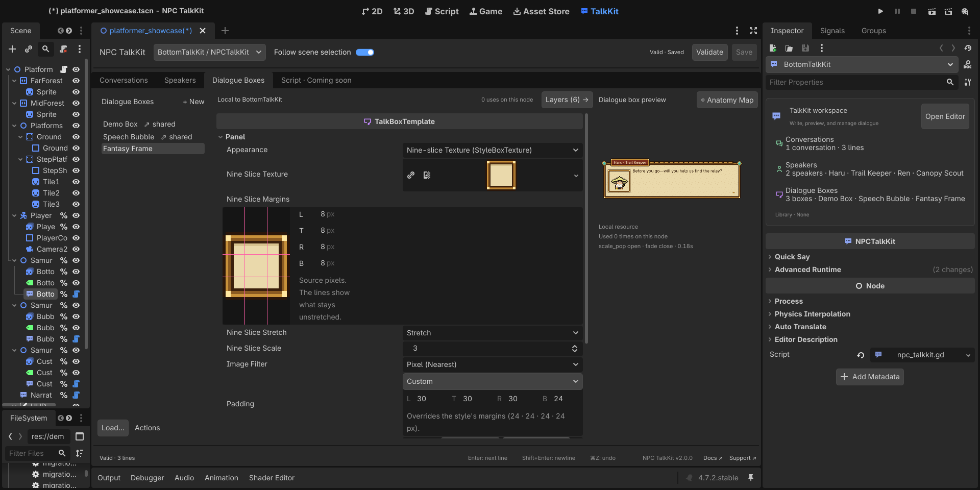Click the attach script icon in Scene toolbar
This screenshot has width=980, height=490.
pos(63,49)
